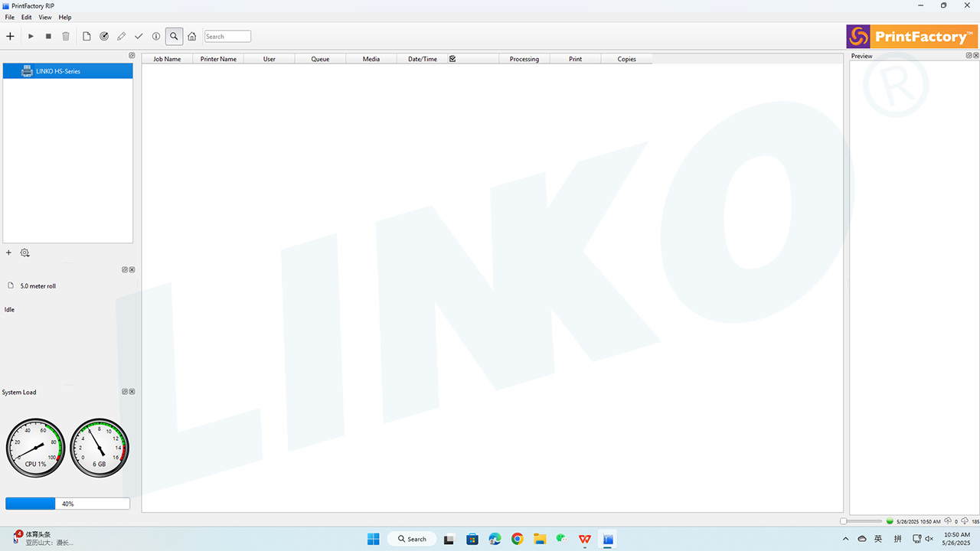
Task: Open the View menu
Action: pyautogui.click(x=45, y=17)
